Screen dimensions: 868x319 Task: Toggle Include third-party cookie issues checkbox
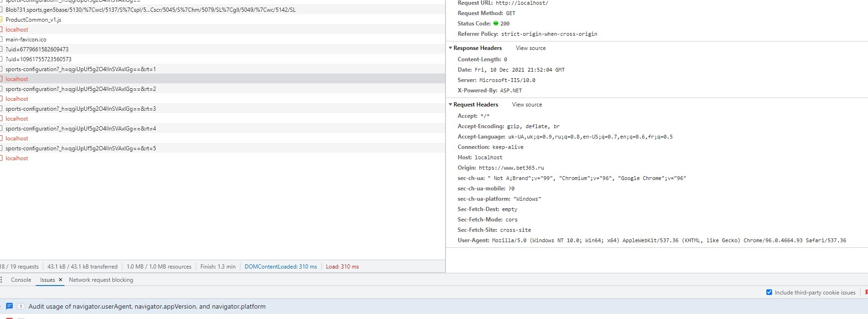(769, 292)
